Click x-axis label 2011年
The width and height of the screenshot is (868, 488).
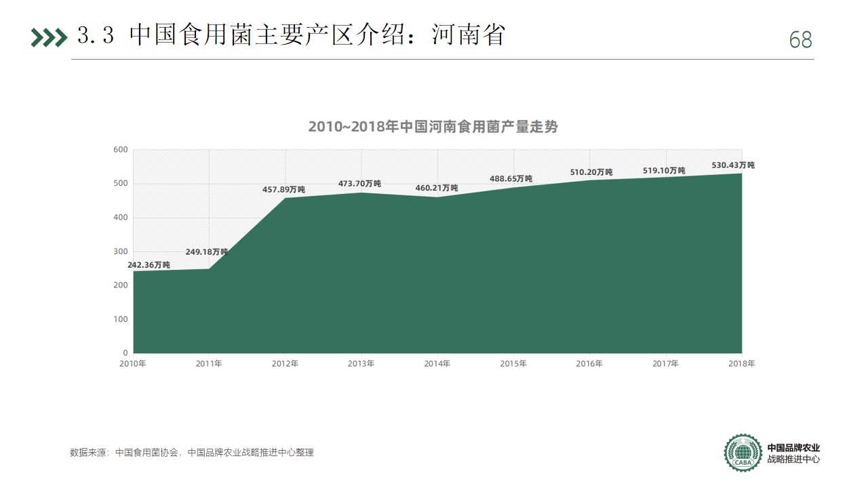click(209, 364)
